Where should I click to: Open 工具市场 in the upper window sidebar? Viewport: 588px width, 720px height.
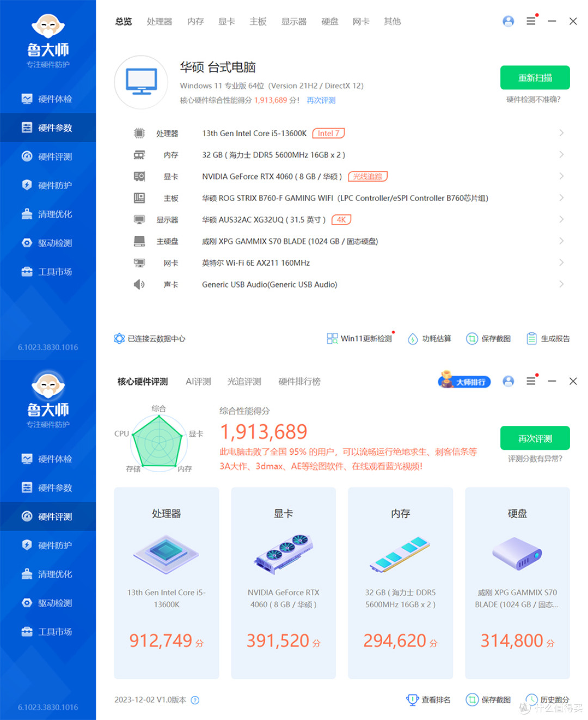pyautogui.click(x=48, y=272)
